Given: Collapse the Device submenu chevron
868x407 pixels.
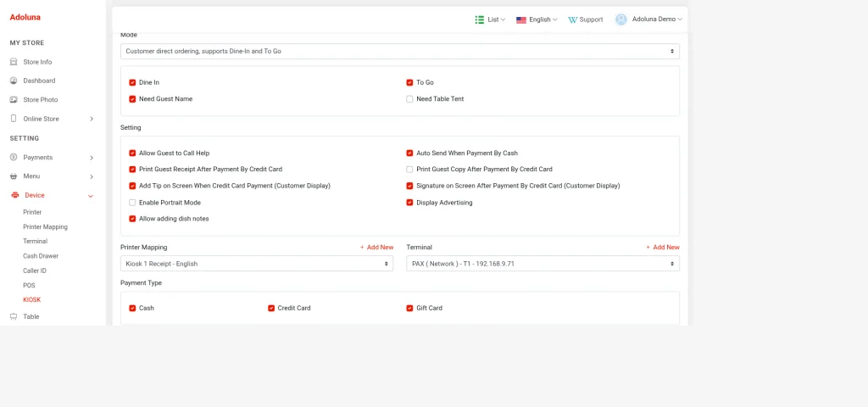Looking at the screenshot, I should pyautogui.click(x=91, y=196).
